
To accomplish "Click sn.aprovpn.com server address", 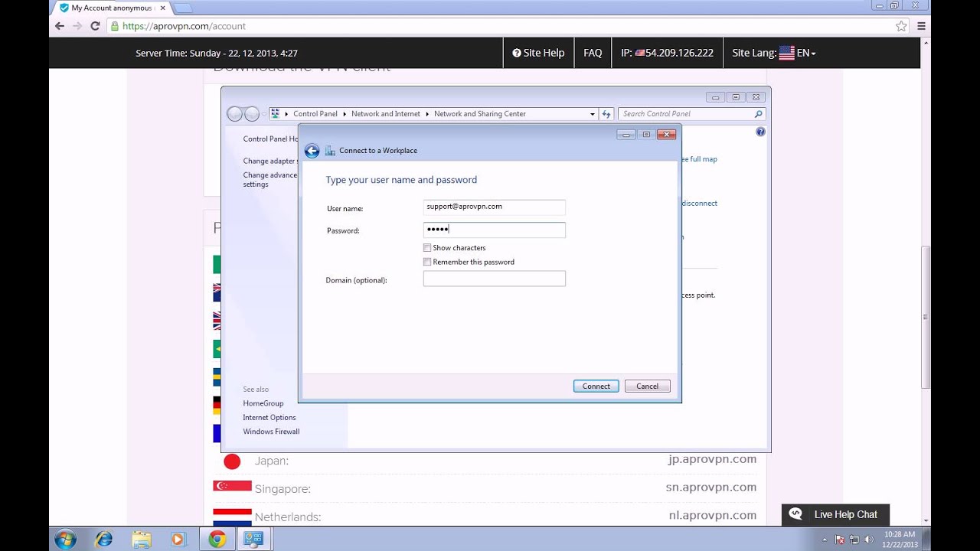I will click(711, 487).
